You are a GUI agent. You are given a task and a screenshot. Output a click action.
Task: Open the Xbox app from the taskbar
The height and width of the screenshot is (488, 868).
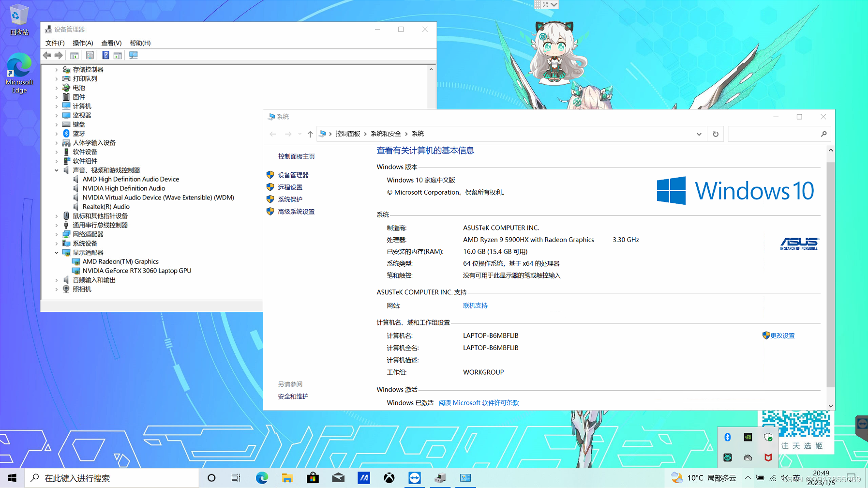389,478
